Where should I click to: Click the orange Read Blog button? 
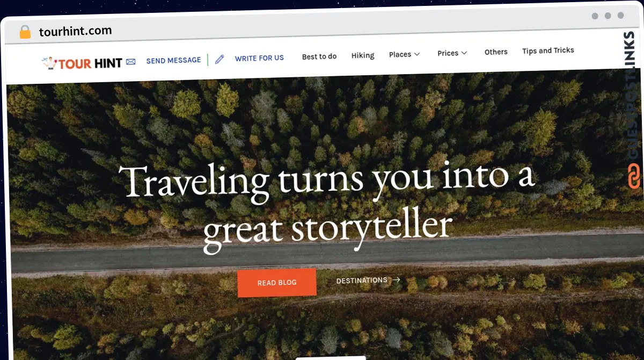[x=277, y=283]
